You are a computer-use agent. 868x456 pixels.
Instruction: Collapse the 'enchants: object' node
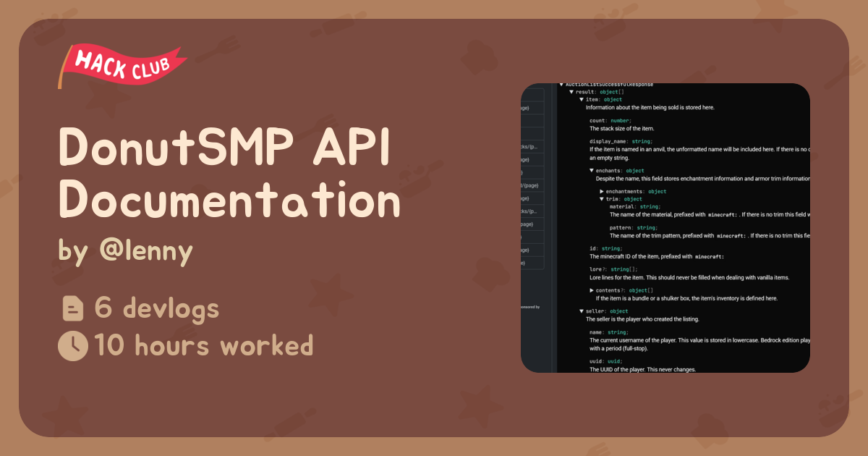(x=592, y=171)
